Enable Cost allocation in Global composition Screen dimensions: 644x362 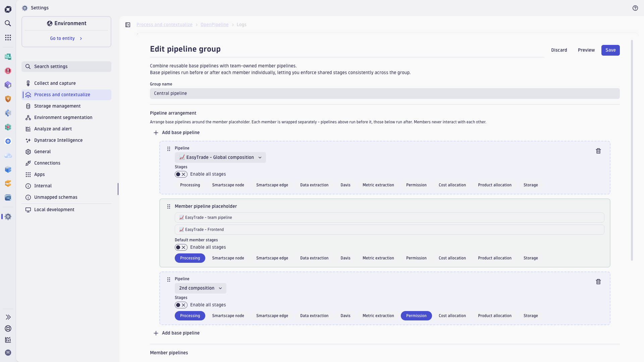(x=452, y=185)
